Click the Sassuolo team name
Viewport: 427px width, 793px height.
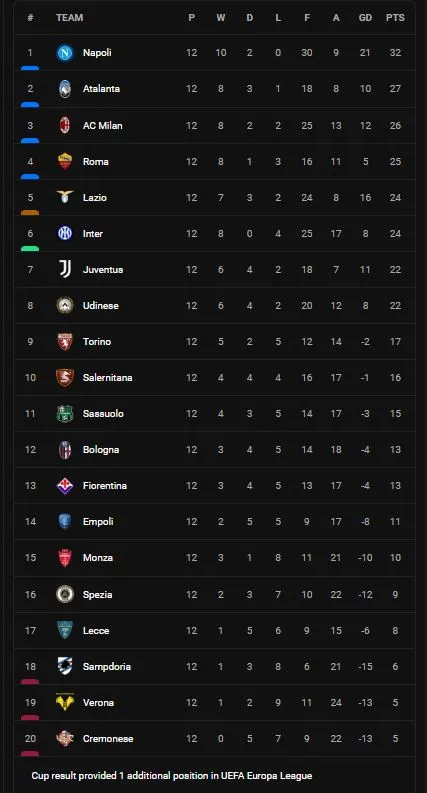[103, 414]
